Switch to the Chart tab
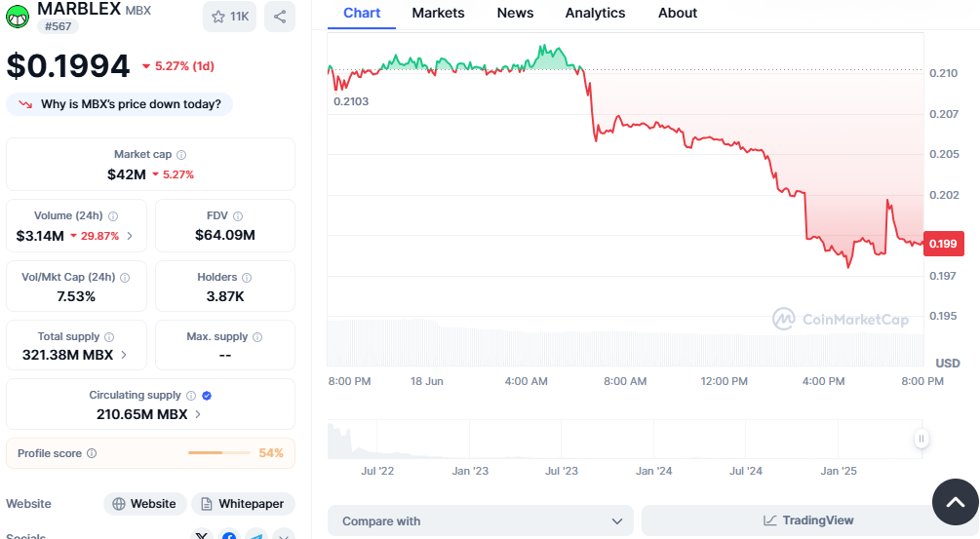 (361, 13)
